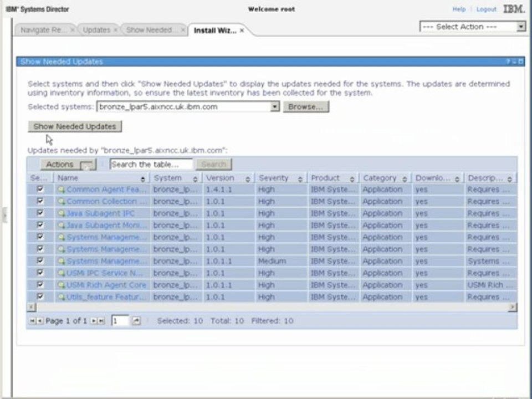Expand the collapsed left navigation panel

click(5, 215)
